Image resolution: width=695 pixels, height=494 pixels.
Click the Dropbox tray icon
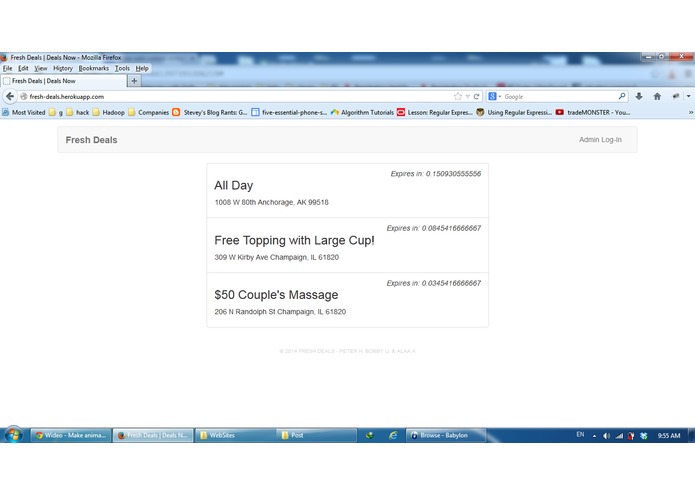(x=644, y=436)
